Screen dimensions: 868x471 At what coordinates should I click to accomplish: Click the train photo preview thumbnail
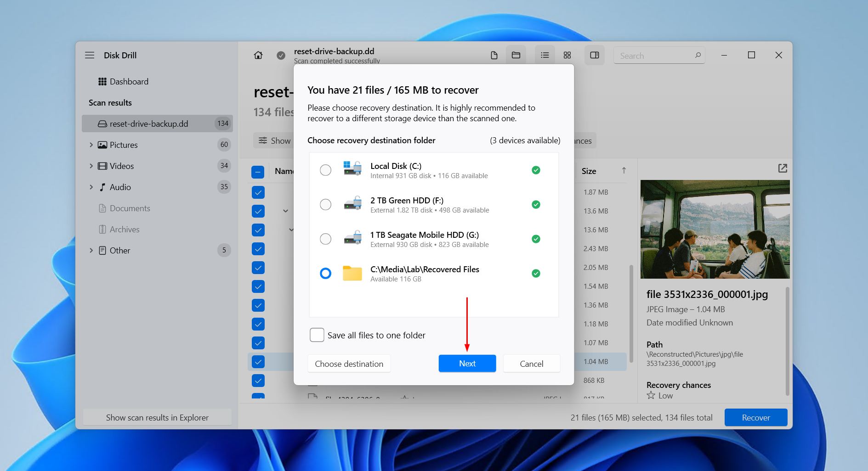[715, 229]
